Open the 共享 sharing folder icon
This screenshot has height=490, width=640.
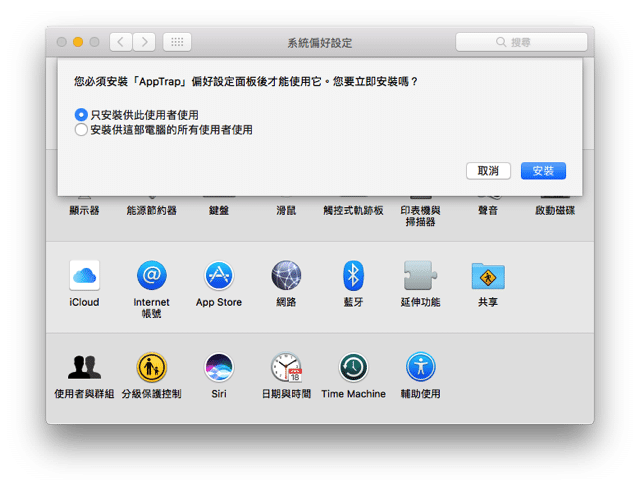[x=488, y=276]
